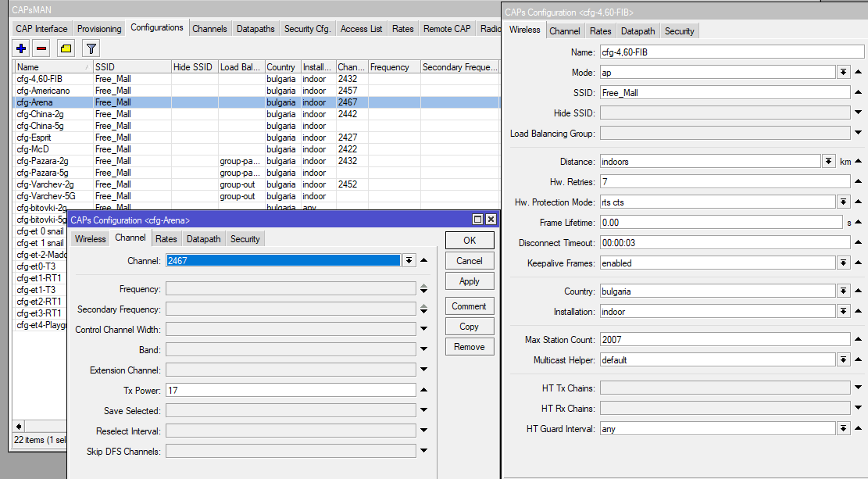Viewport: 868px width, 479px height.
Task: Open Rates tab in cfg-Arena dialog
Action: point(166,238)
